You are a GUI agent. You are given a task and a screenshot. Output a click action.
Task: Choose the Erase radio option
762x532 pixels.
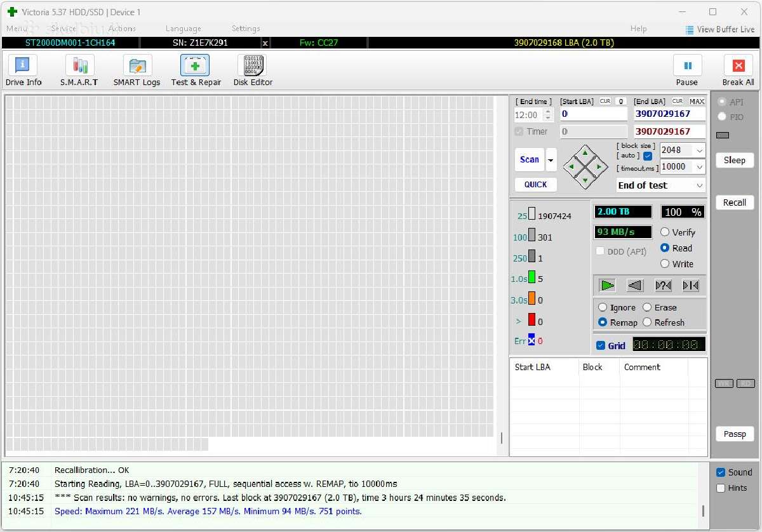click(647, 307)
